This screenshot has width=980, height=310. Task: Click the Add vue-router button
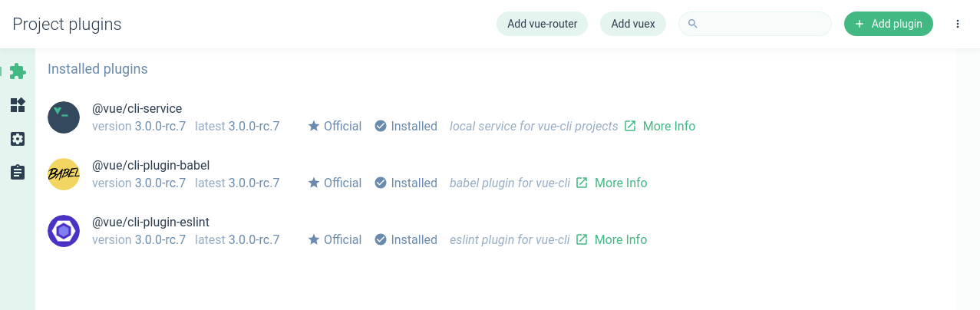click(542, 24)
